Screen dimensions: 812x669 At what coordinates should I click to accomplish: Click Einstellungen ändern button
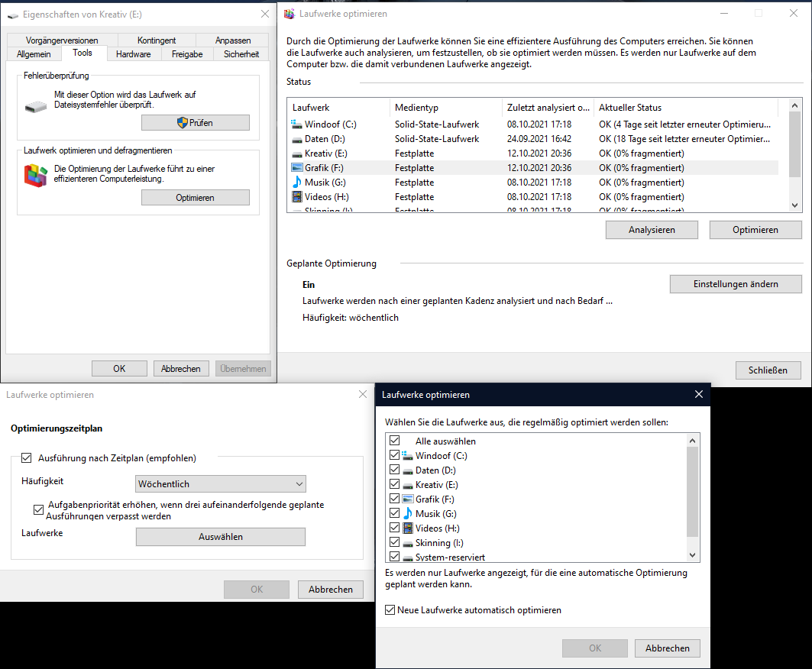click(x=736, y=284)
